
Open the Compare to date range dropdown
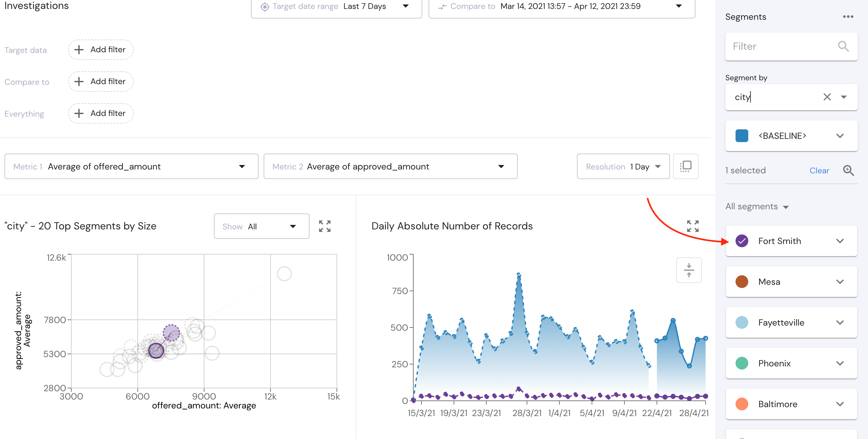pos(562,7)
